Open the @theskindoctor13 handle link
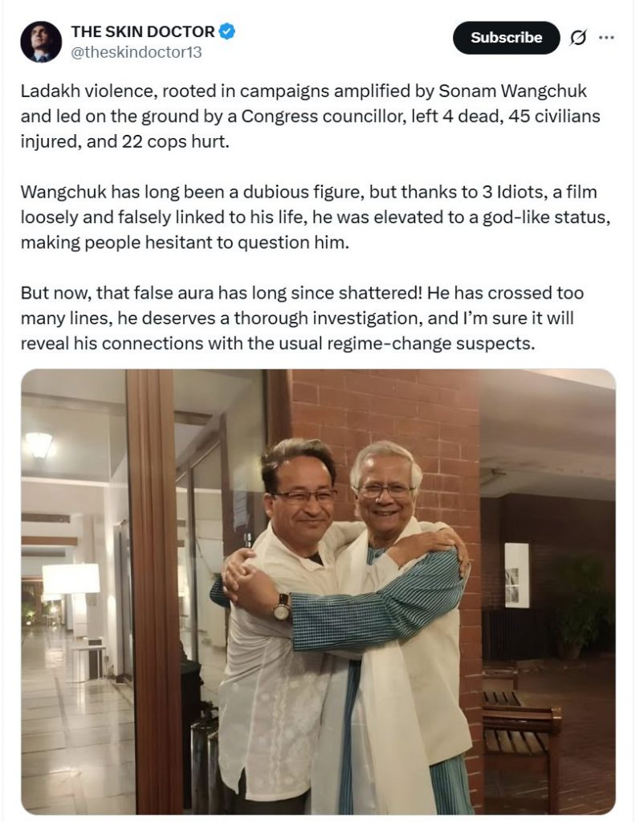Screen dimensions: 644x822 [x=136, y=52]
